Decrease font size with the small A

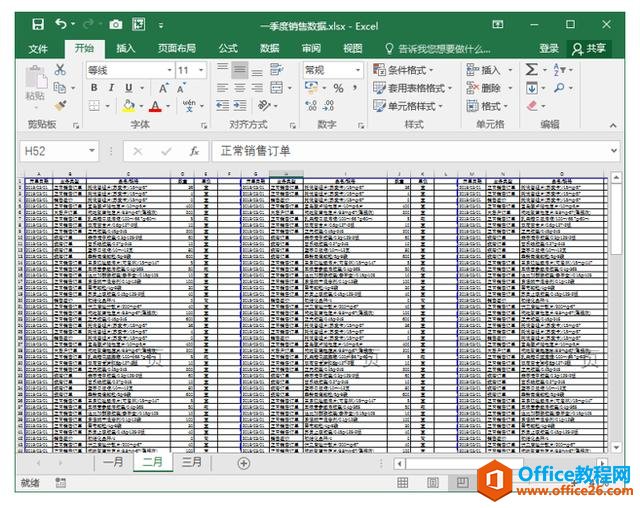click(181, 88)
